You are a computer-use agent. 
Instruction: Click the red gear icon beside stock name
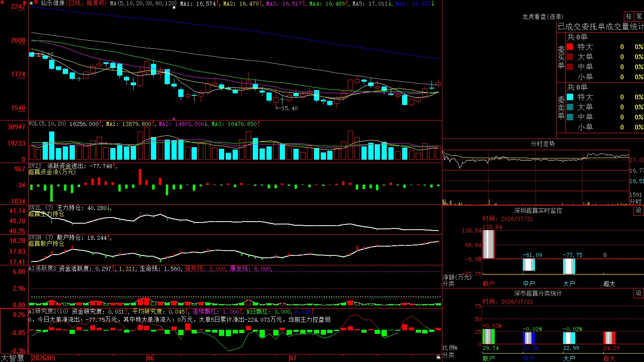click(x=36, y=3)
